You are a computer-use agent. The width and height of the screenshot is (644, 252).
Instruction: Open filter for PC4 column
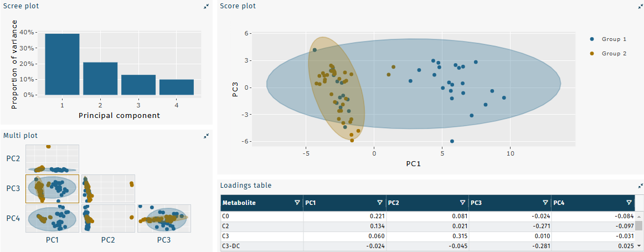pos(628,203)
